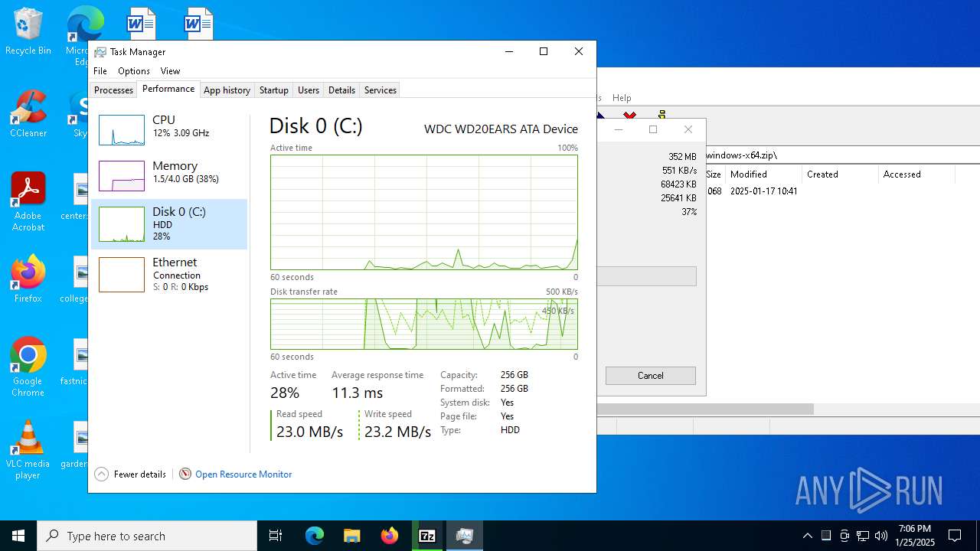Switch to the Users tab
The image size is (980, 551).
309,90
